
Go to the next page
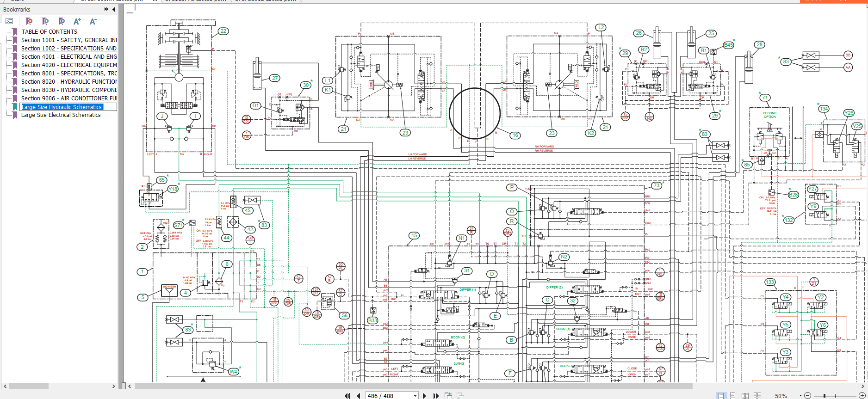tap(424, 396)
